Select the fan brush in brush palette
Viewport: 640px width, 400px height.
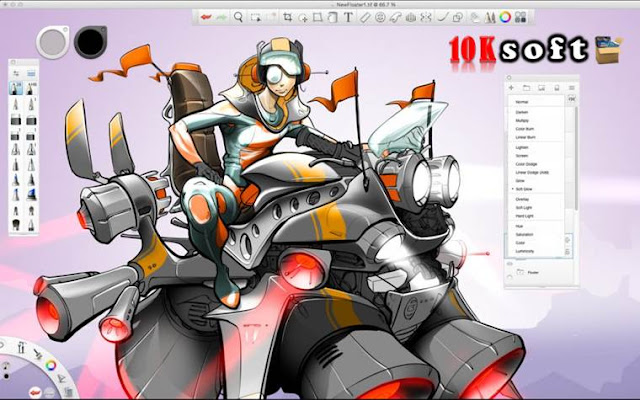tap(16, 224)
